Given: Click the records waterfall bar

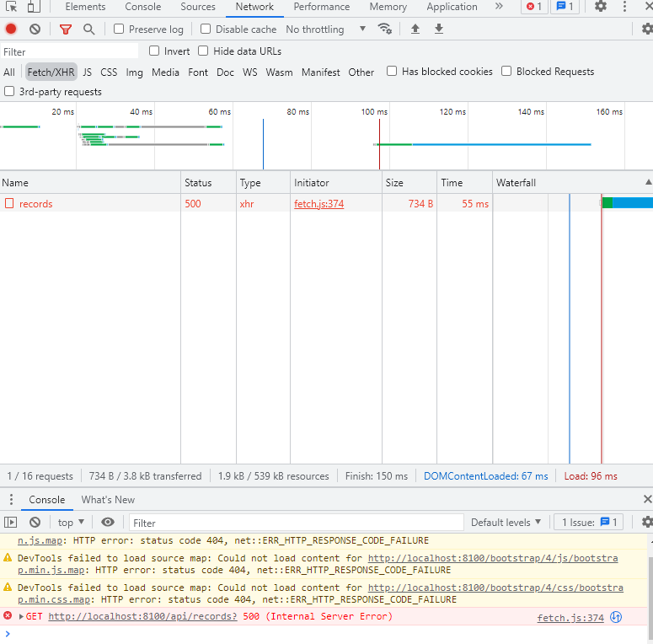Looking at the screenshot, I should 627,203.
